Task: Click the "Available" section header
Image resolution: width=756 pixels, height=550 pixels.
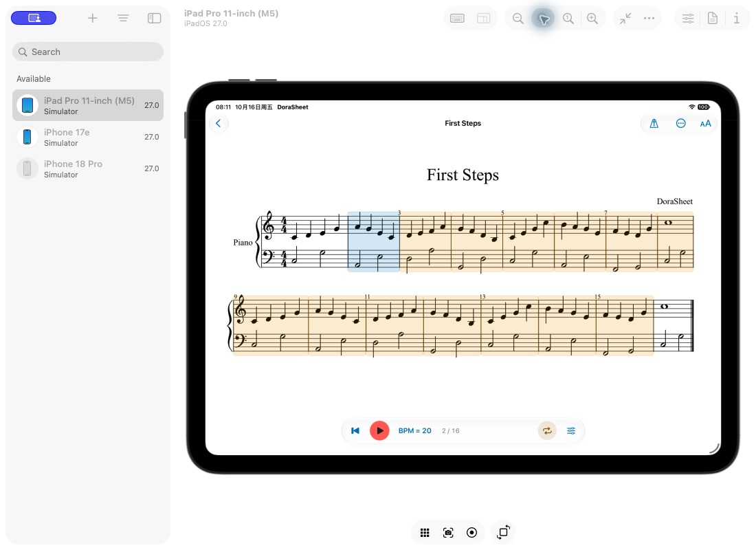Action: (x=34, y=78)
